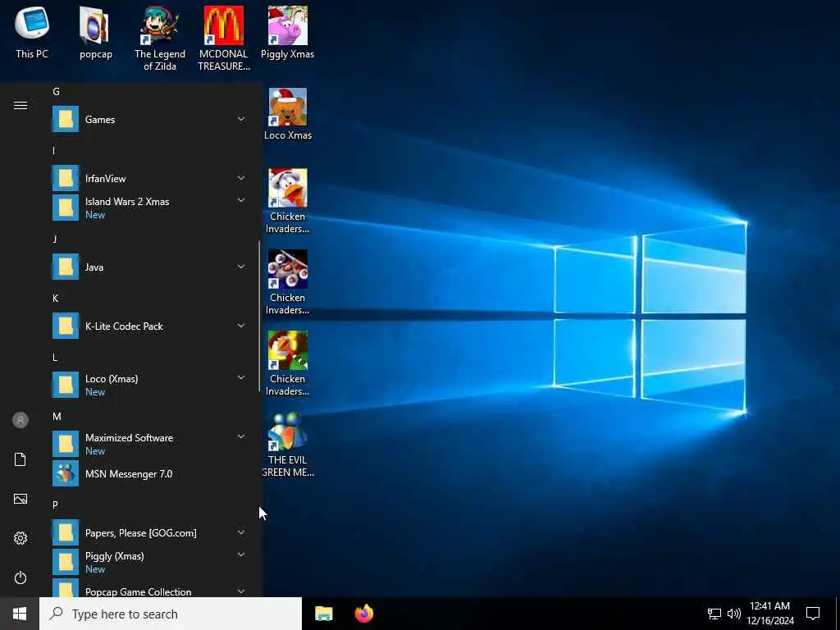This screenshot has width=840, height=630.
Task: Click the letter M section header
Action: [57, 416]
